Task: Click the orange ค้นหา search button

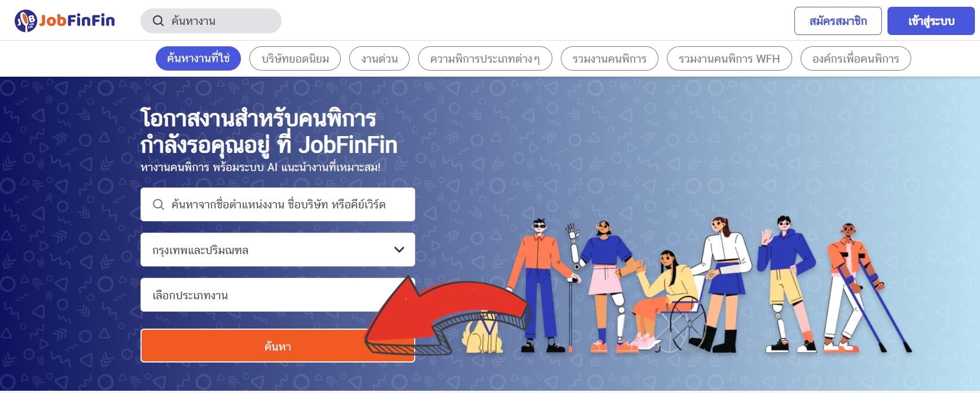Action: (x=278, y=346)
